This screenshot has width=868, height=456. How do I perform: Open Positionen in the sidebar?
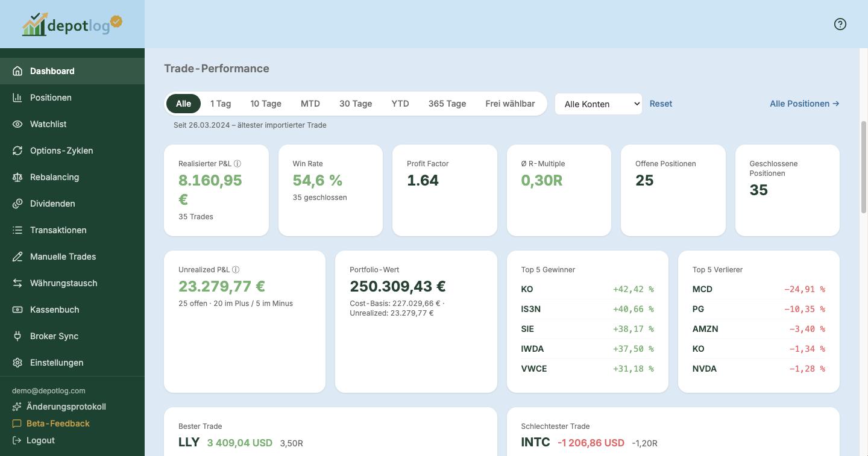(72, 98)
